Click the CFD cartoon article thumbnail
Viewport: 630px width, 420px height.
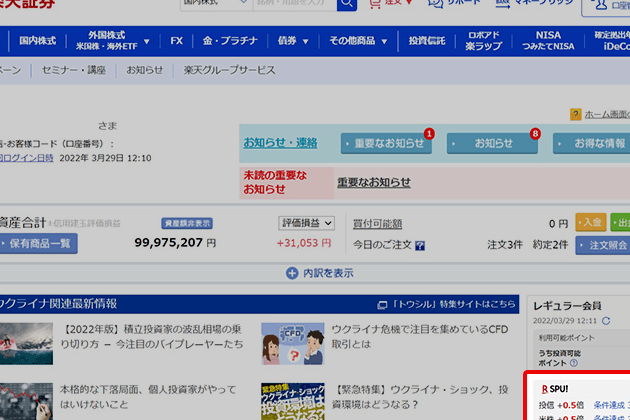tap(292, 344)
